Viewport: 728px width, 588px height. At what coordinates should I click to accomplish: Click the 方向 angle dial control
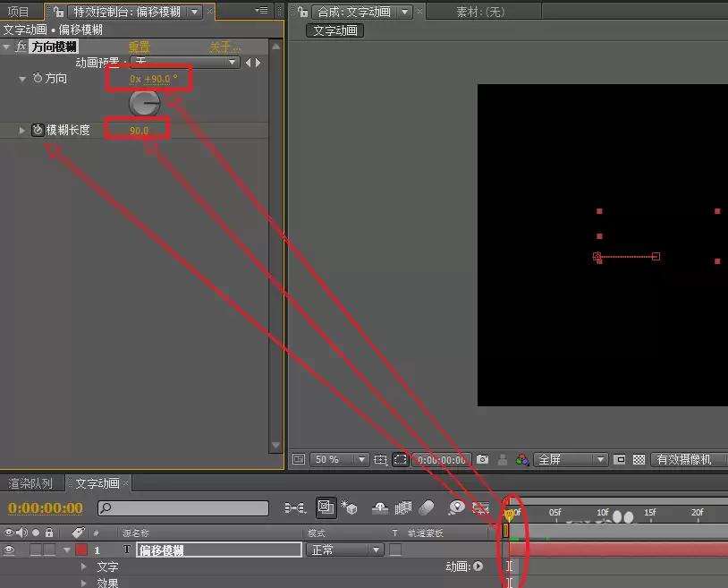tap(144, 103)
